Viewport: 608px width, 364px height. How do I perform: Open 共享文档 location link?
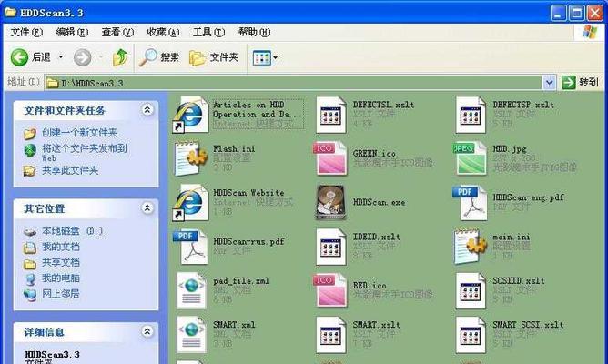point(61,262)
